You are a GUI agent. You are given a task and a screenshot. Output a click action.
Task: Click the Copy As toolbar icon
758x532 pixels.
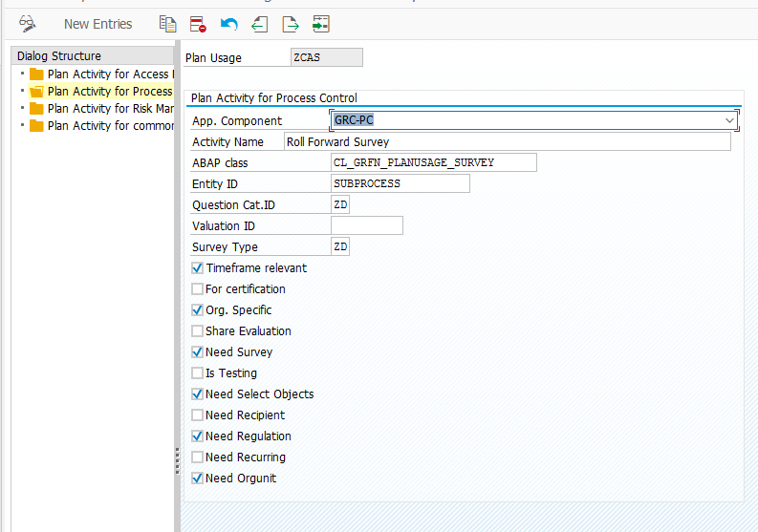[167, 24]
